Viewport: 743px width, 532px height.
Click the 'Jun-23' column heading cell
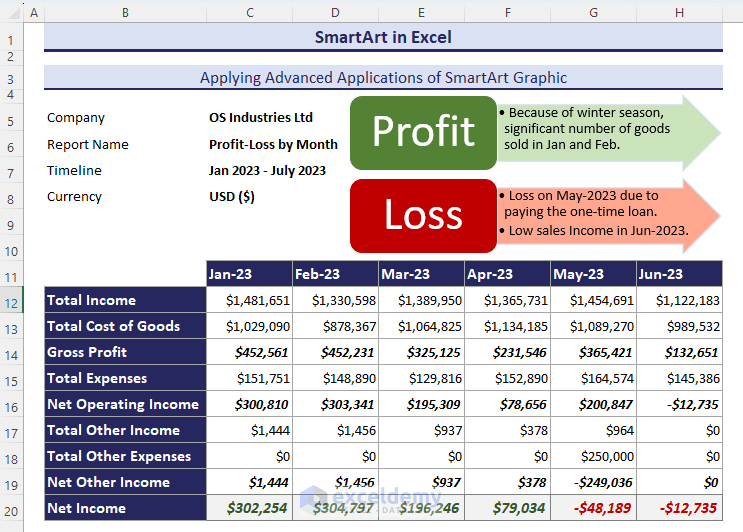680,274
